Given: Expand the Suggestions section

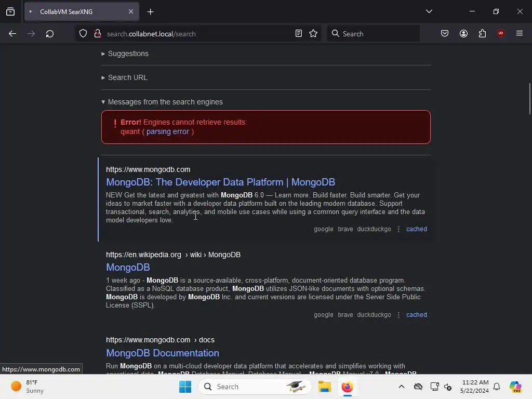Looking at the screenshot, I should tap(125, 54).
